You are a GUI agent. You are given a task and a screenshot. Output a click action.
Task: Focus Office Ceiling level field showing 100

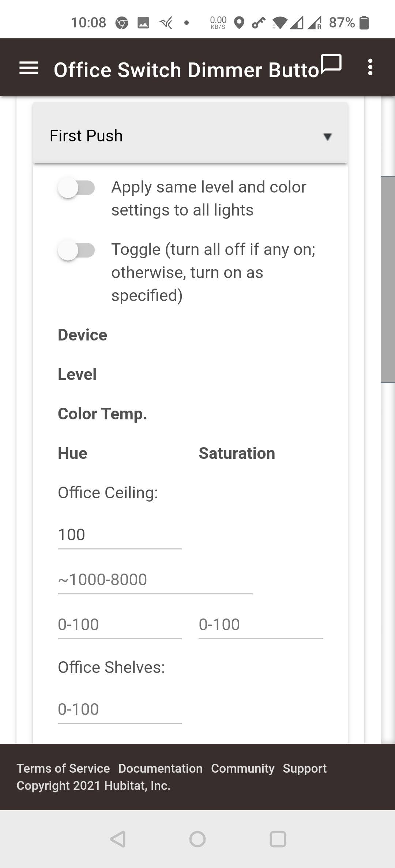tap(120, 535)
